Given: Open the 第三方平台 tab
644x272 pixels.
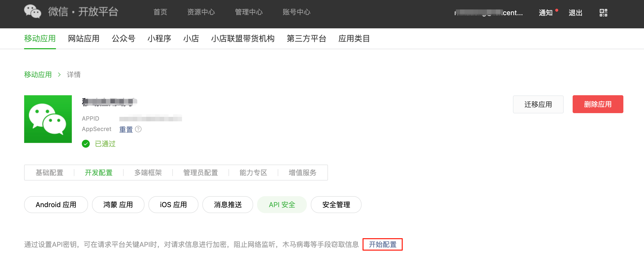Looking at the screenshot, I should coord(306,39).
